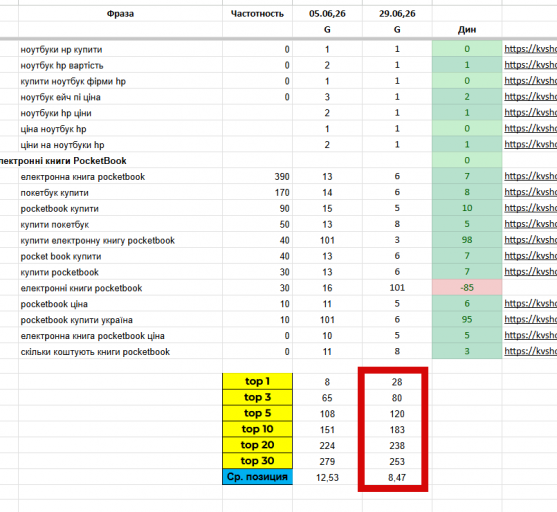Click the yellow 'top 30' label cell
The image size is (557, 512).
pos(258,461)
